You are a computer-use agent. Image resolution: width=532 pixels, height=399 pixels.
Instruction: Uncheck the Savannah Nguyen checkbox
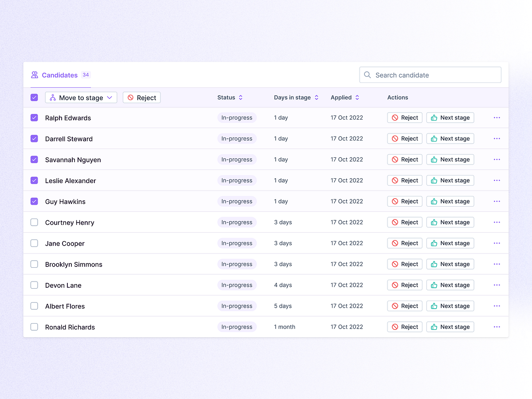pyautogui.click(x=34, y=160)
